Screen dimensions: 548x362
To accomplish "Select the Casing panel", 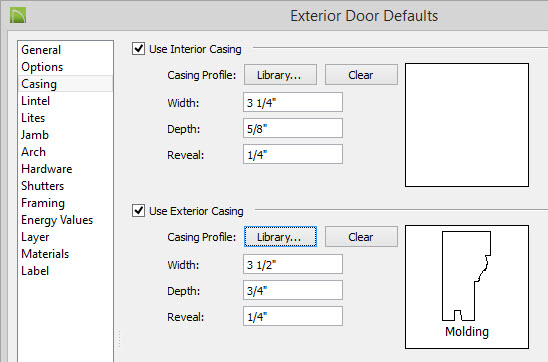I will [x=65, y=84].
